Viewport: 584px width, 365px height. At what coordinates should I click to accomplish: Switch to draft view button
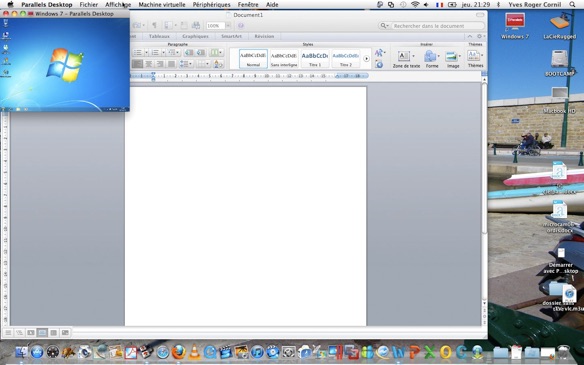coord(8,332)
